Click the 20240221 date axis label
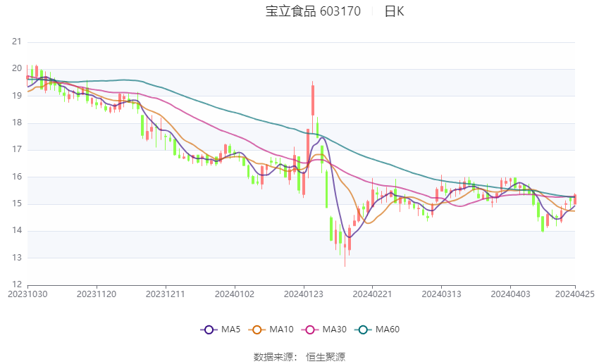Viewport: 599px width, 364px height. click(373, 294)
